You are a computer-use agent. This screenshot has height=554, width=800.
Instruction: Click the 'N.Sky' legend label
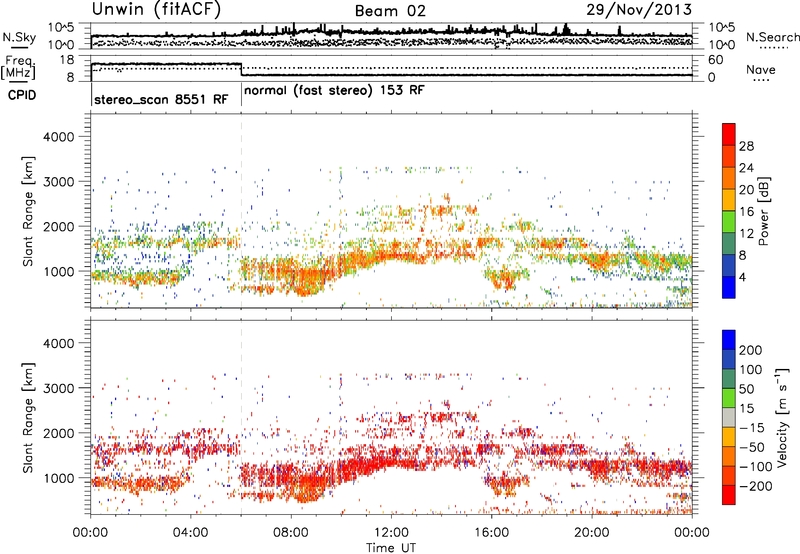19,37
